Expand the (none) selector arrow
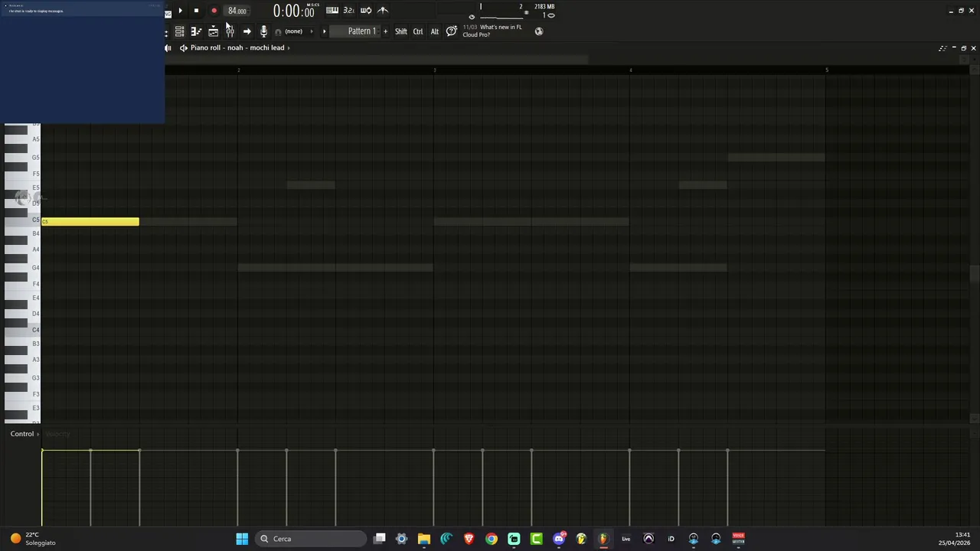This screenshot has width=980, height=551. (x=312, y=31)
